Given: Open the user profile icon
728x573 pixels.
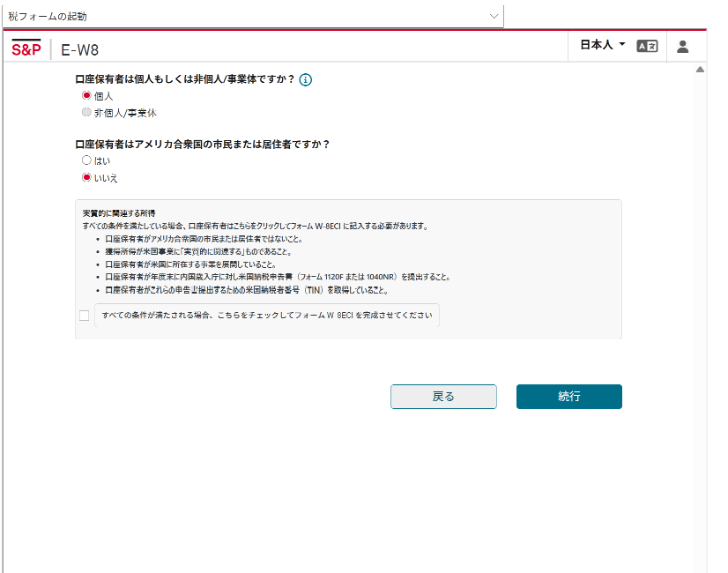Looking at the screenshot, I should [682, 47].
